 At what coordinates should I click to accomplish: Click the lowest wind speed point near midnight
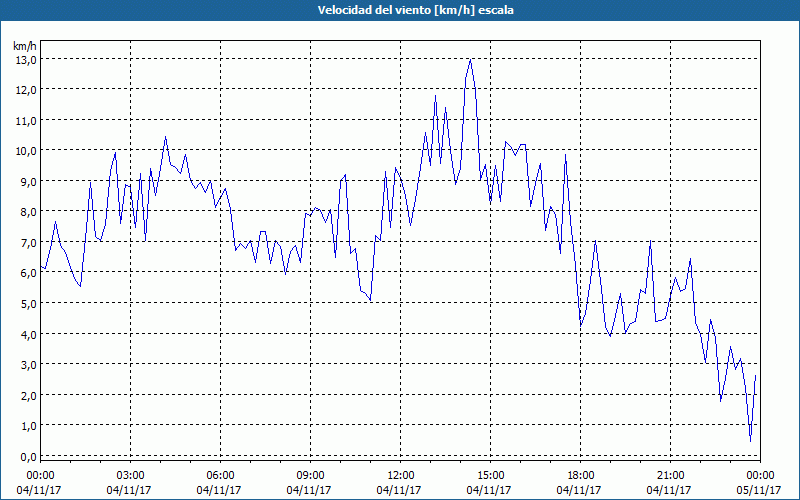pyautogui.click(x=751, y=441)
